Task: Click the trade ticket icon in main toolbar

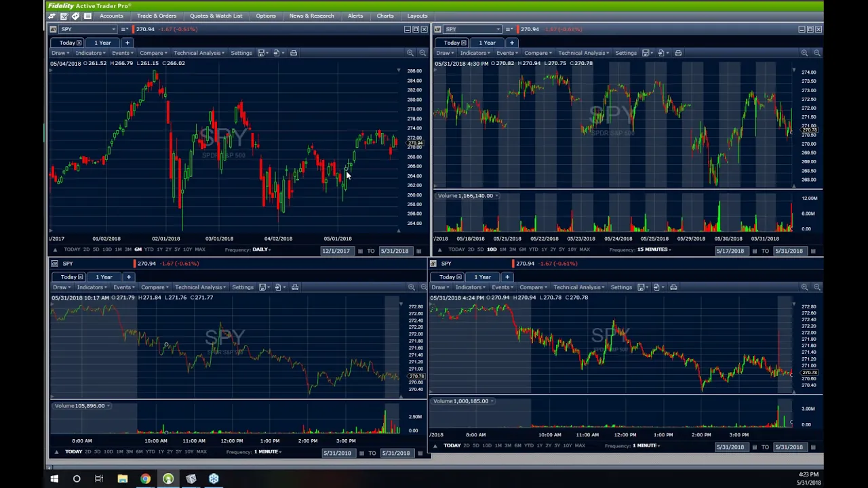Action: [x=64, y=16]
